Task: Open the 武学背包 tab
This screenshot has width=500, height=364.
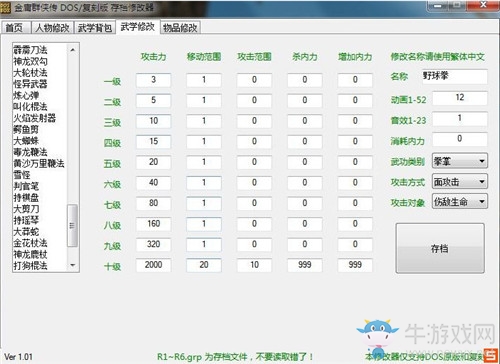Action: [x=95, y=28]
